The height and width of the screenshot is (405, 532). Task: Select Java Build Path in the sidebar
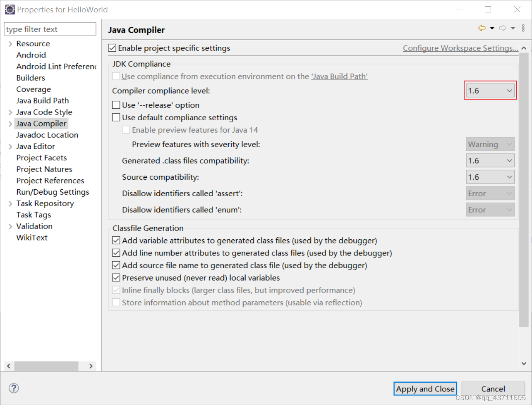click(x=42, y=100)
